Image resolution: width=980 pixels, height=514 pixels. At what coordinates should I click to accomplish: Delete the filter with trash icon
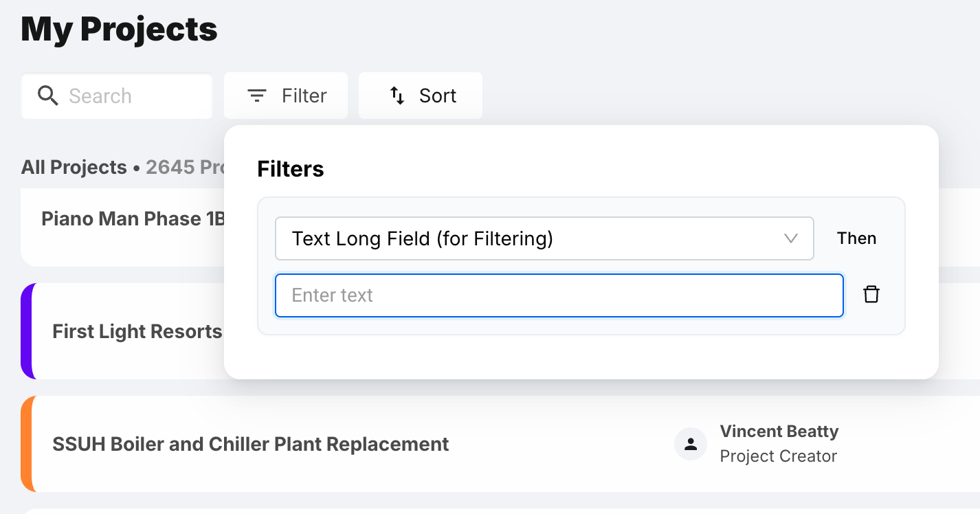point(871,295)
